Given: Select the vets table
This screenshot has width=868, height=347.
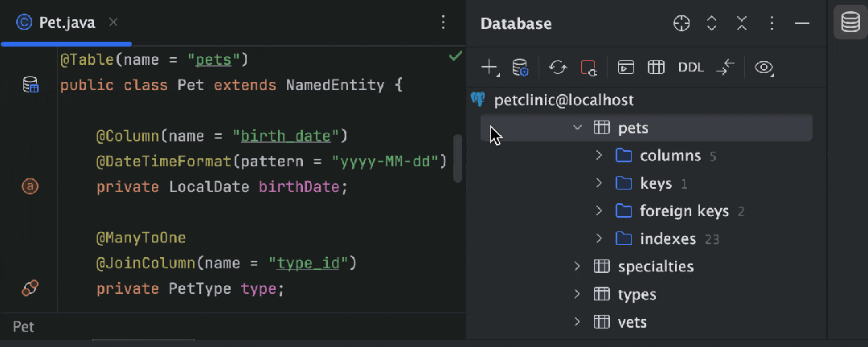Looking at the screenshot, I should [633, 321].
